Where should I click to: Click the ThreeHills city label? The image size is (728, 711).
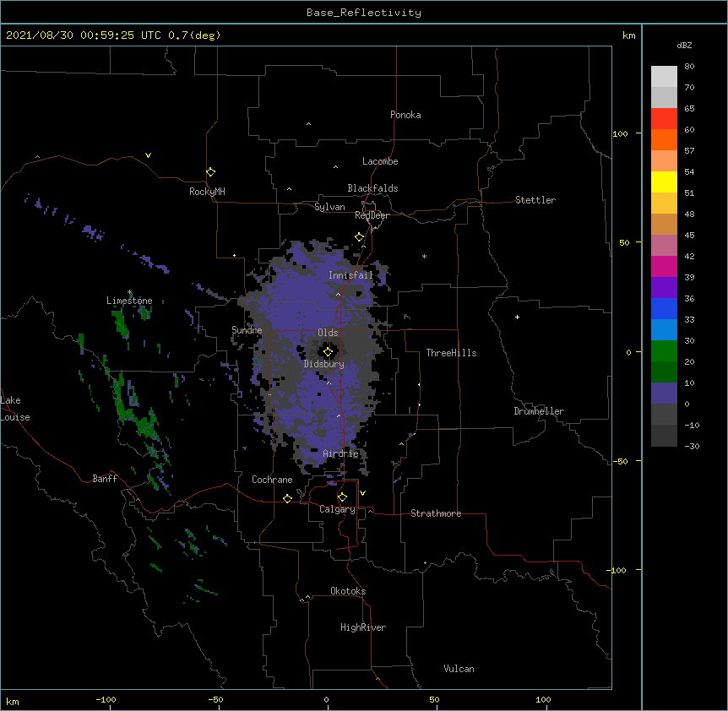(451, 353)
